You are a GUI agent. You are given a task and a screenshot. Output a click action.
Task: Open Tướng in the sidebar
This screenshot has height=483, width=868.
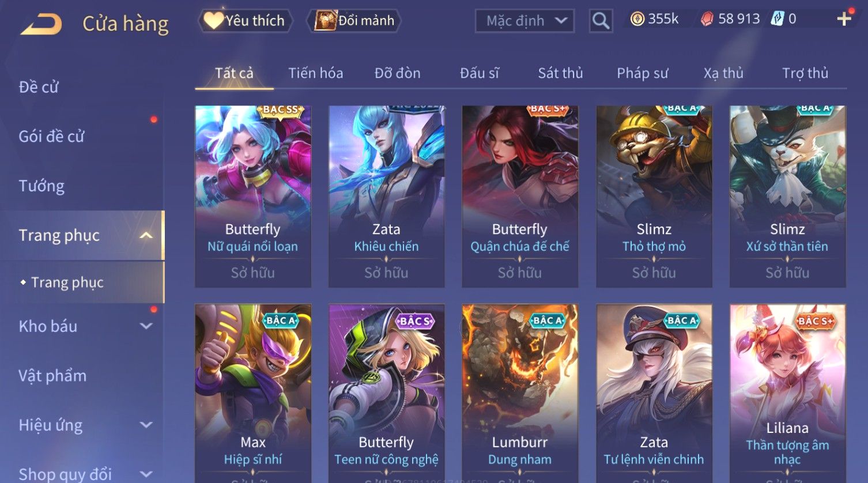41,186
